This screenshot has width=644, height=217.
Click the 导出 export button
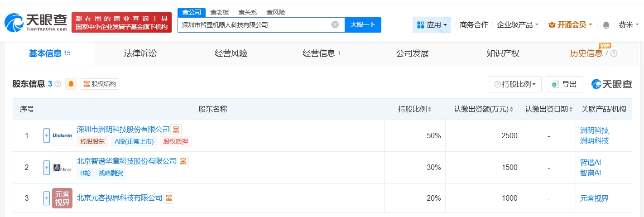click(564, 84)
